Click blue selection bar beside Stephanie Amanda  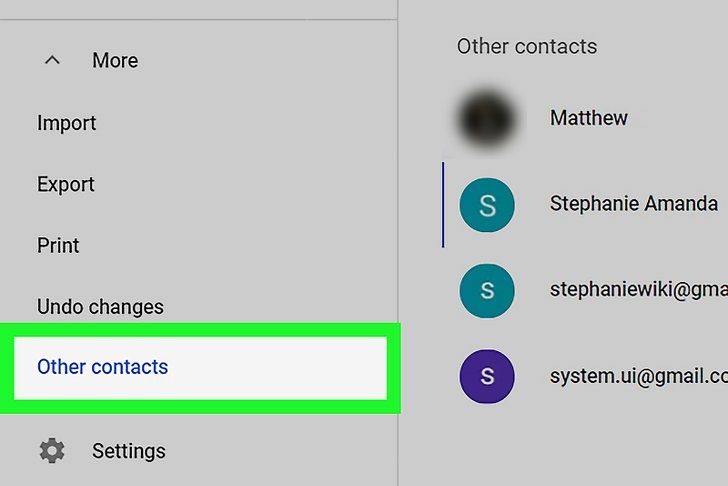pyautogui.click(x=443, y=205)
